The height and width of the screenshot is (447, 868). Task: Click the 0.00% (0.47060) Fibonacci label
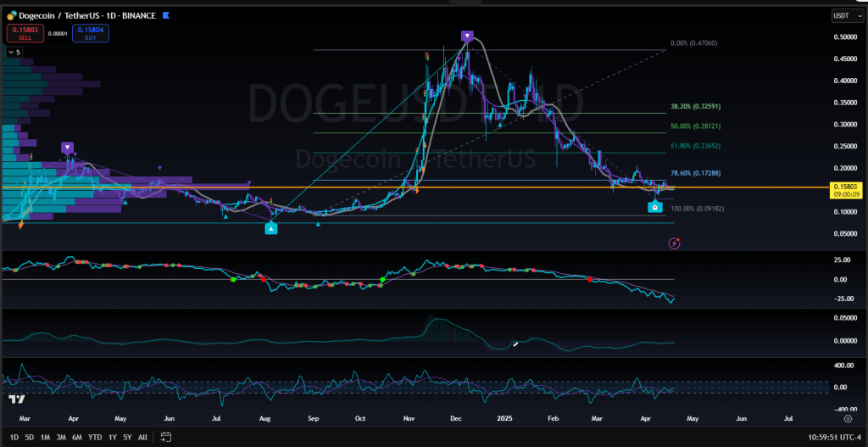(693, 43)
